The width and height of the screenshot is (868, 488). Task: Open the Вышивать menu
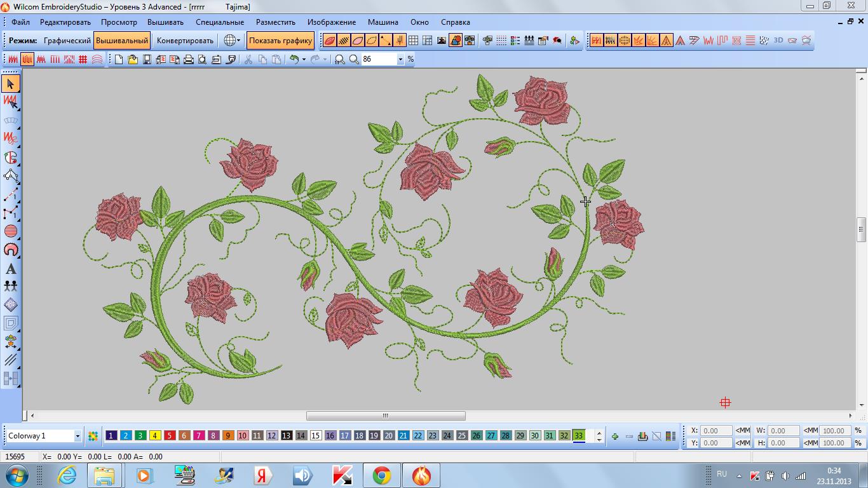(x=165, y=22)
